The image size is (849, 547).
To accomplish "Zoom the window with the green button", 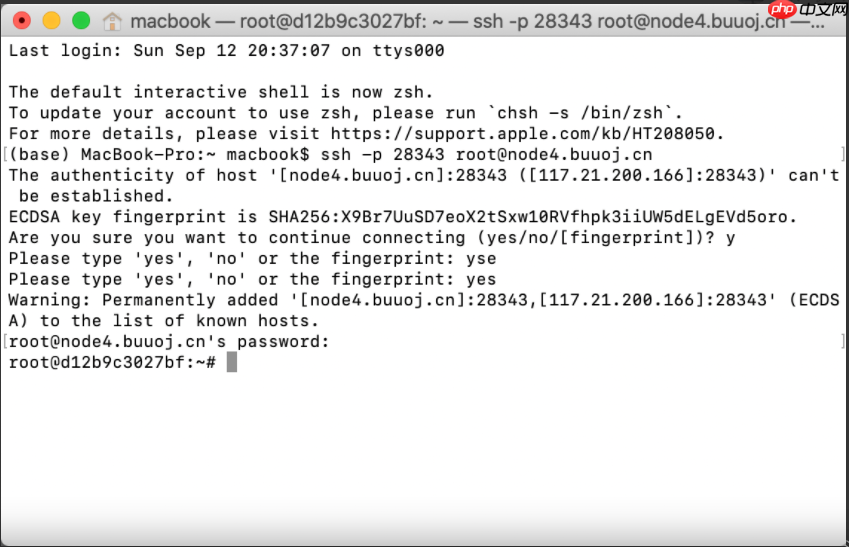I will [81, 20].
